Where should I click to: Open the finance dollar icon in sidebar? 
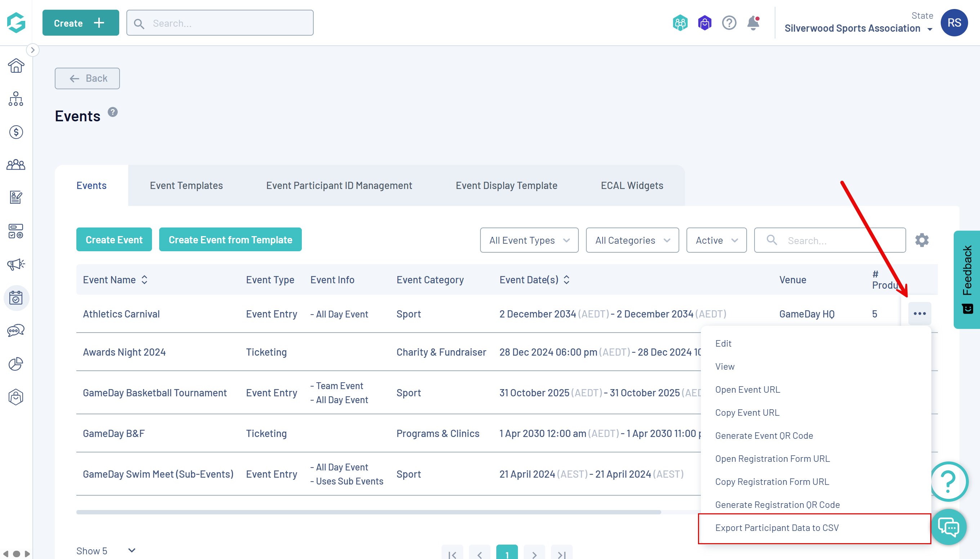[16, 132]
